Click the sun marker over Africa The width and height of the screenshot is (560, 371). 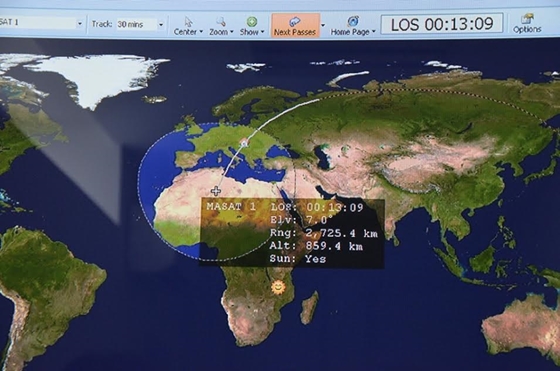[278, 286]
